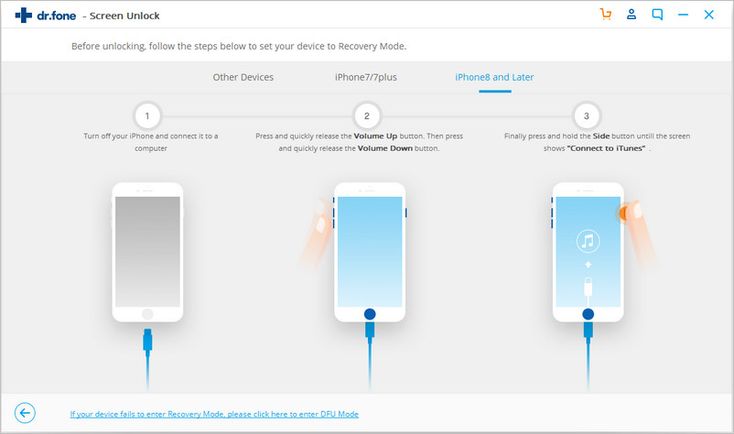Click the enter DFU Mode link
The height and width of the screenshot is (434, 734).
click(214, 414)
